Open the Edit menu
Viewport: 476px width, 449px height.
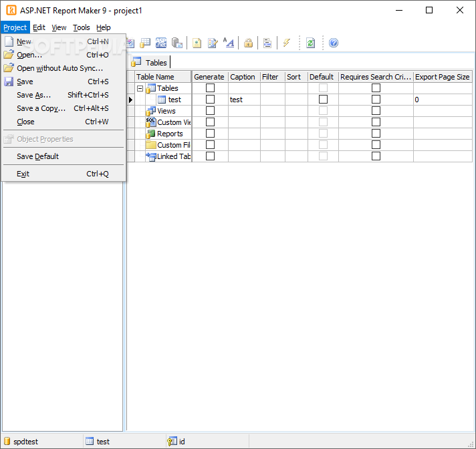pos(39,27)
